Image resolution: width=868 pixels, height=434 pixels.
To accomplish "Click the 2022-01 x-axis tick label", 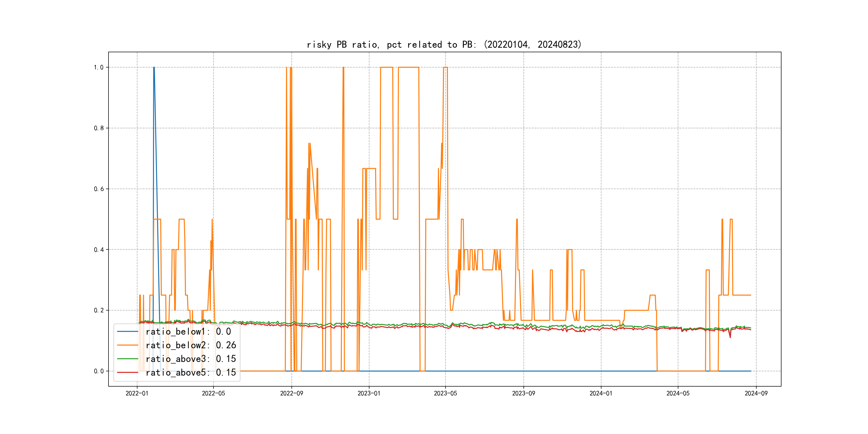I will (x=137, y=393).
